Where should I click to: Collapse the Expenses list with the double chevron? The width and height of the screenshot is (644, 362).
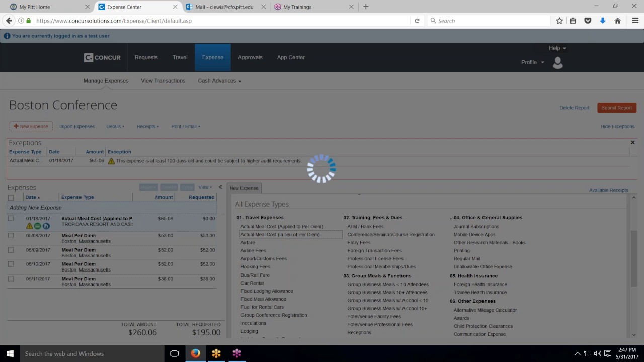click(x=220, y=187)
